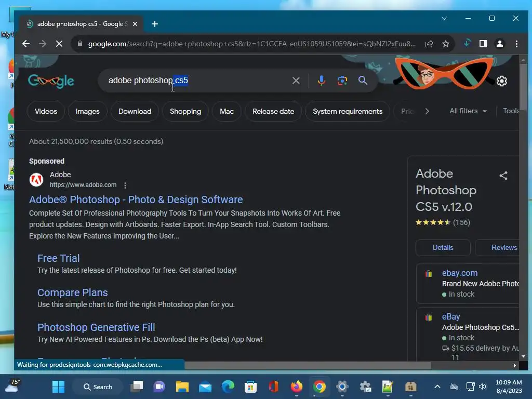The height and width of the screenshot is (399, 532).
Task: Open Firefox from the taskbar
Action: [x=297, y=387]
